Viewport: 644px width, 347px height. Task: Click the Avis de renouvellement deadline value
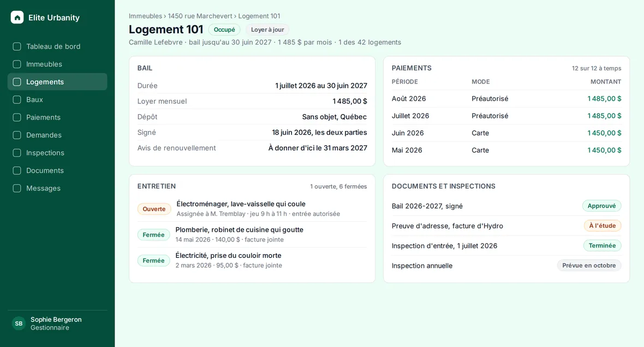[318, 148]
